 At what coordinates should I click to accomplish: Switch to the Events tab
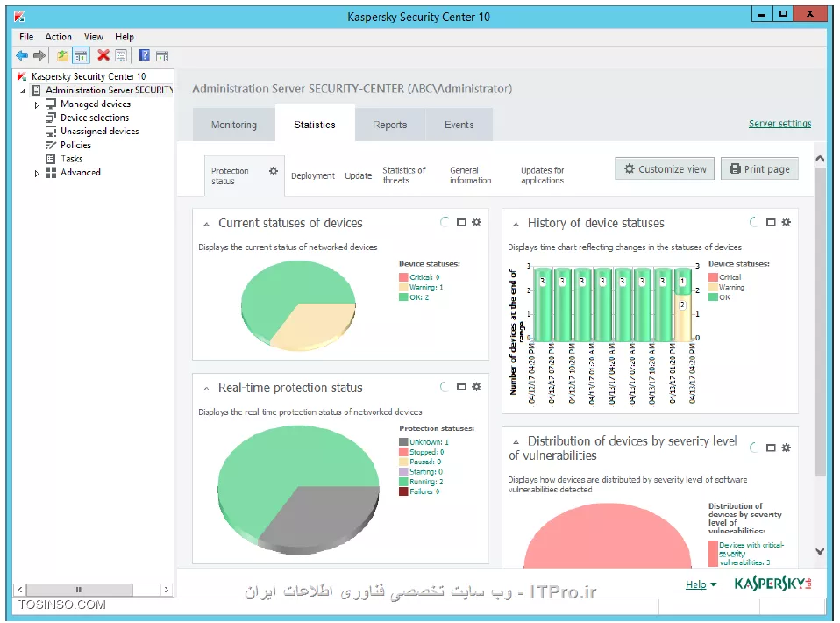point(459,125)
